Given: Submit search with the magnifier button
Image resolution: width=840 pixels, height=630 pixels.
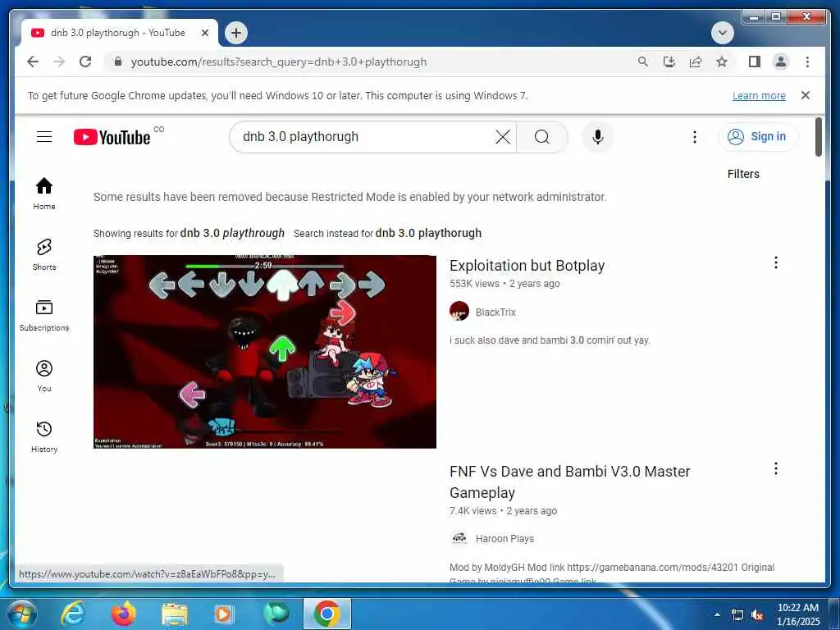Looking at the screenshot, I should coord(542,137).
